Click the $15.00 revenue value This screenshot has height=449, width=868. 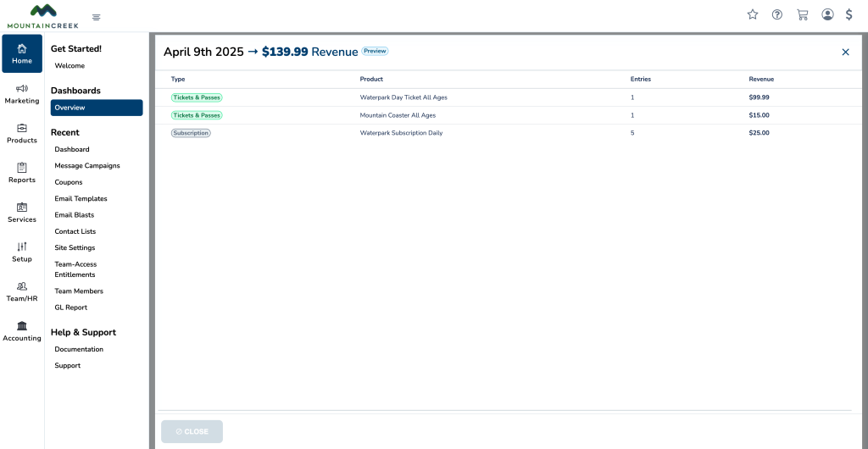759,115
